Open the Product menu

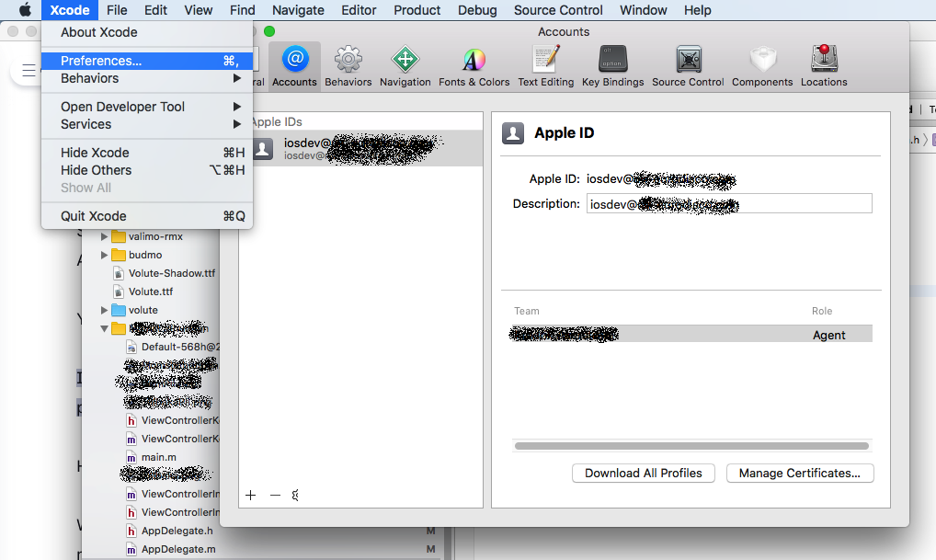point(417,10)
